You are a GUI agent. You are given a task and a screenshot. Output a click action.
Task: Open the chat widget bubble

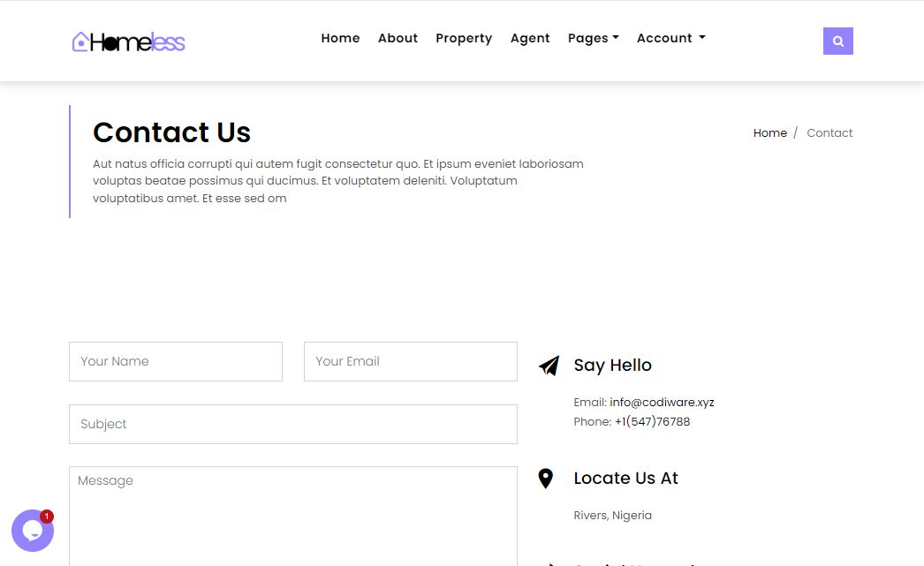tap(32, 531)
